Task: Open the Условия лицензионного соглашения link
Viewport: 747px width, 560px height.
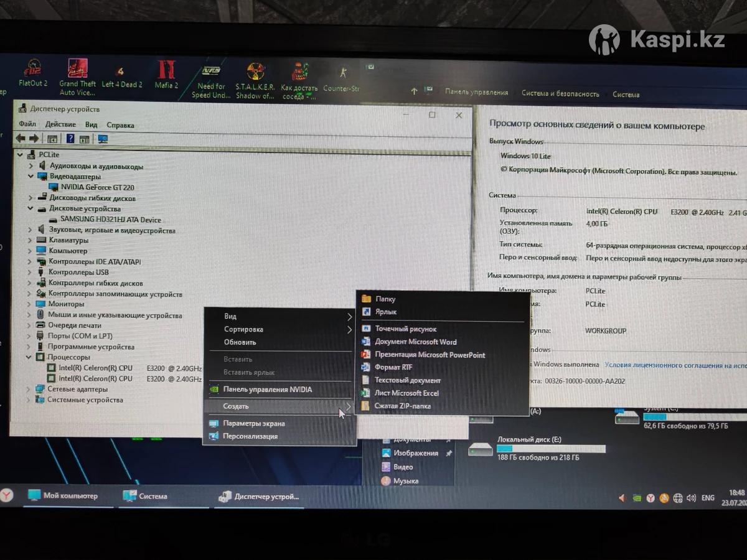Action: point(675,365)
